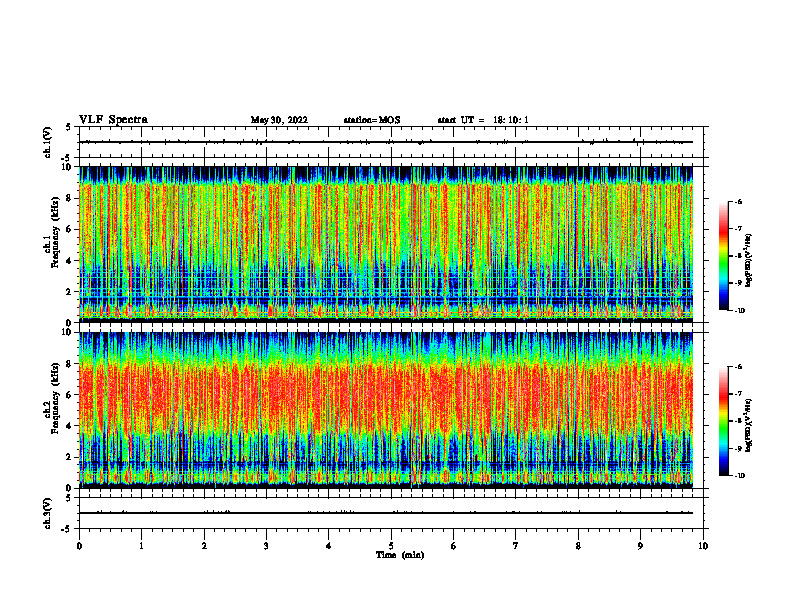The width and height of the screenshot is (792, 612).
Task: Click the ch.3(V) voltage axis label
Action: 47,513
